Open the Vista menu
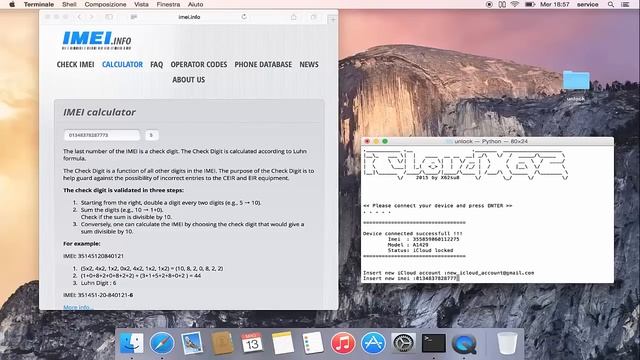Image resolution: width=640 pixels, height=360 pixels. click(141, 4)
